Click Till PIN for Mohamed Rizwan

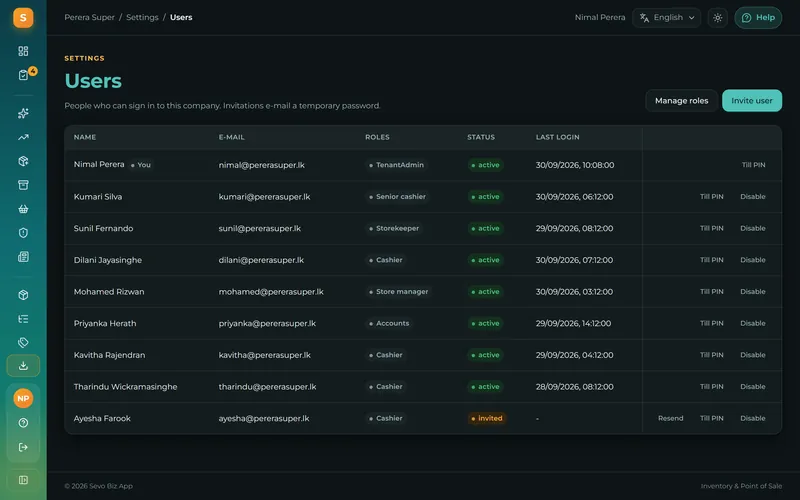[712, 291]
